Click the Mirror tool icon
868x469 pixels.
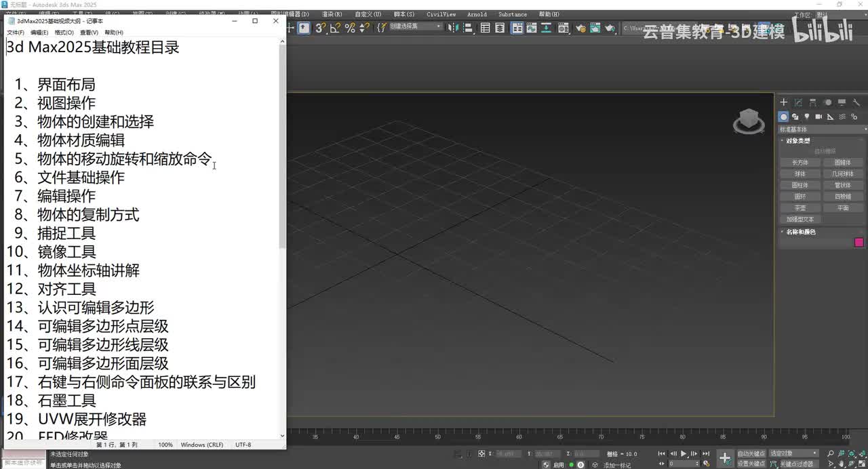pyautogui.click(x=453, y=28)
